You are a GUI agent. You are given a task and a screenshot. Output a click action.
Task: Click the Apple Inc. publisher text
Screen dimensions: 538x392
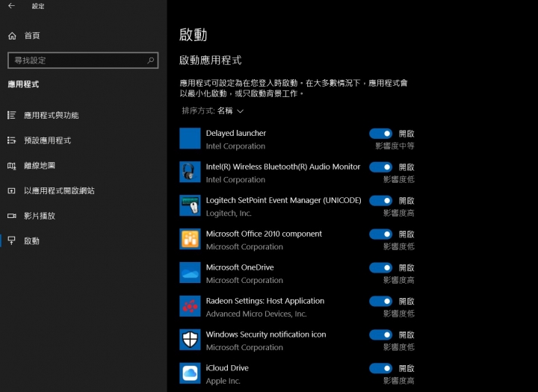[223, 381]
